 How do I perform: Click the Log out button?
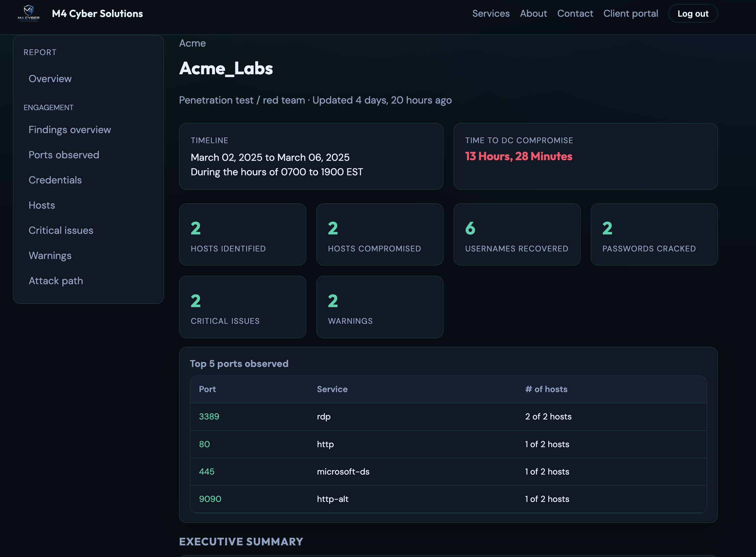click(693, 13)
